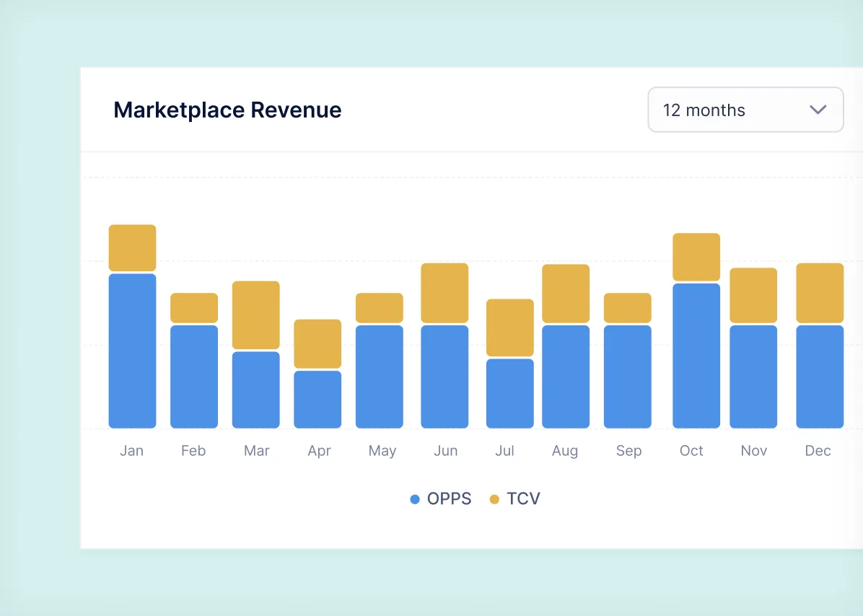Click the Dec axis label
The width and height of the screenshot is (863, 616).
coord(818,451)
